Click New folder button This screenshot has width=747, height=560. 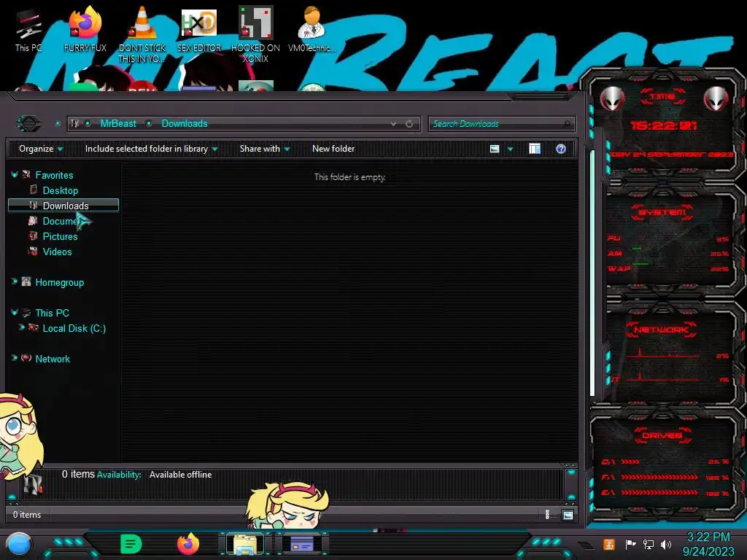tap(333, 149)
